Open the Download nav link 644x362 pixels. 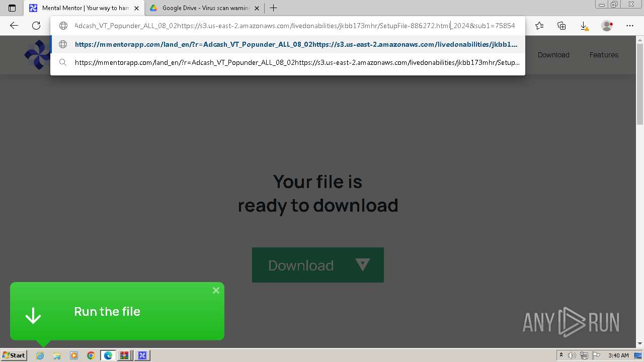(553, 55)
